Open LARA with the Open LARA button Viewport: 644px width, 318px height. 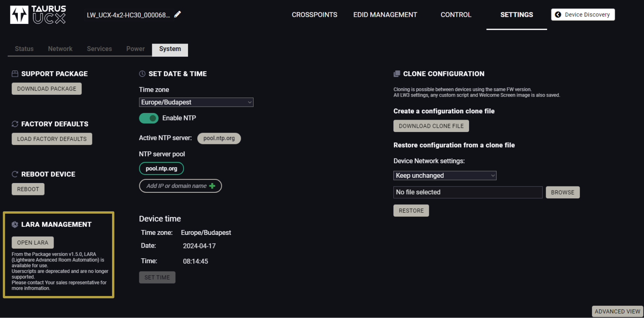33,243
